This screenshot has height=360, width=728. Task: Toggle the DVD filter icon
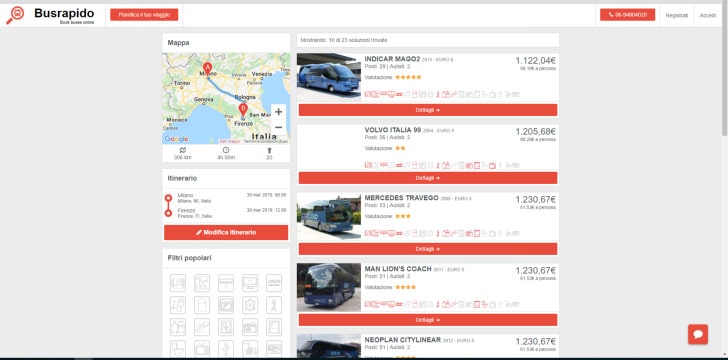[274, 283]
